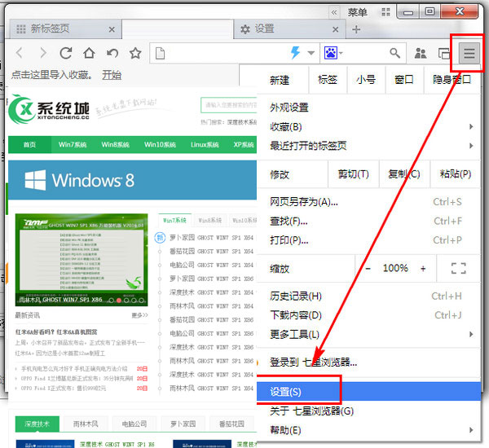Click the double chevron icon in the title bar
The height and width of the screenshot is (448, 489).
point(334,12)
